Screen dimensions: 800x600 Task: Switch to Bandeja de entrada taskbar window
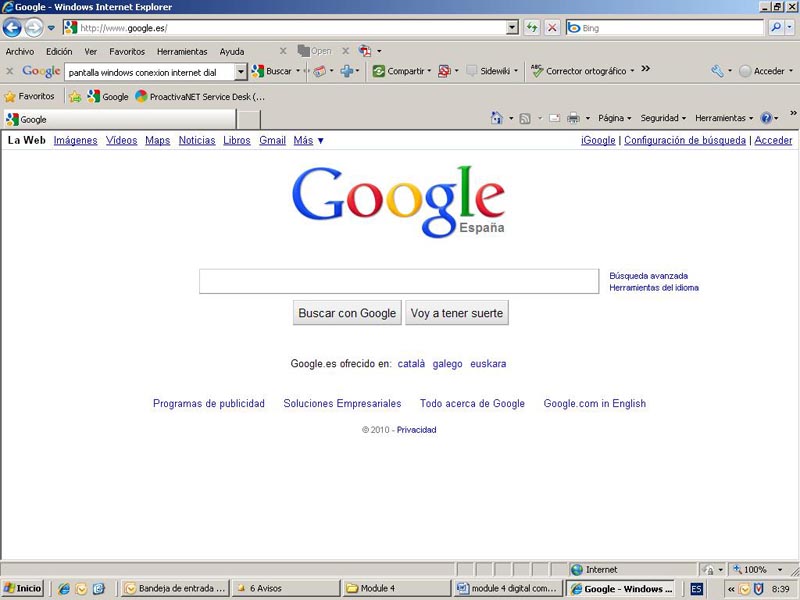point(175,589)
